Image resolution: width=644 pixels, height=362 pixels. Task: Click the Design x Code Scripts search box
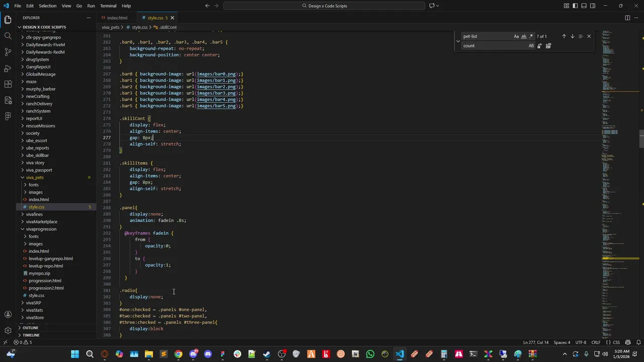325,6
